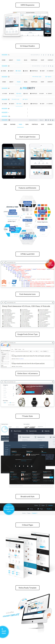The height and width of the screenshot is (644, 55).
Task: Select PAGES in Header 1 menu
Action: pyautogui.click(x=18, y=60)
